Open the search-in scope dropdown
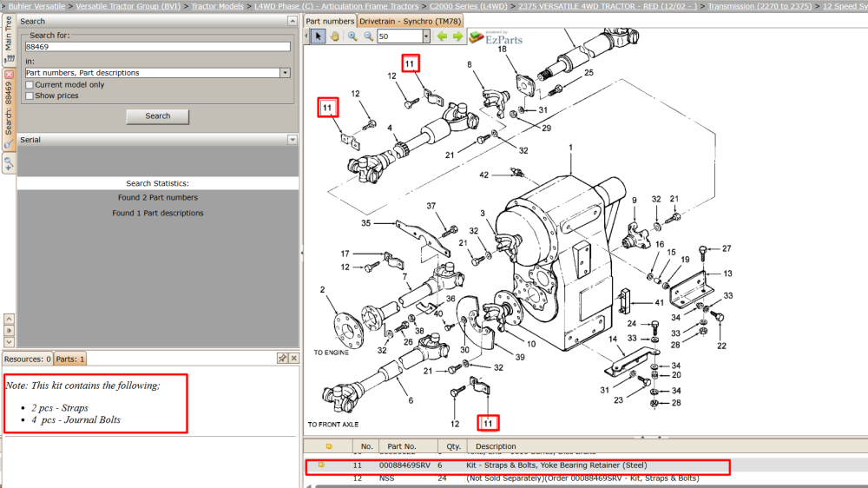Screen dimensions: 868x488 [x=285, y=73]
